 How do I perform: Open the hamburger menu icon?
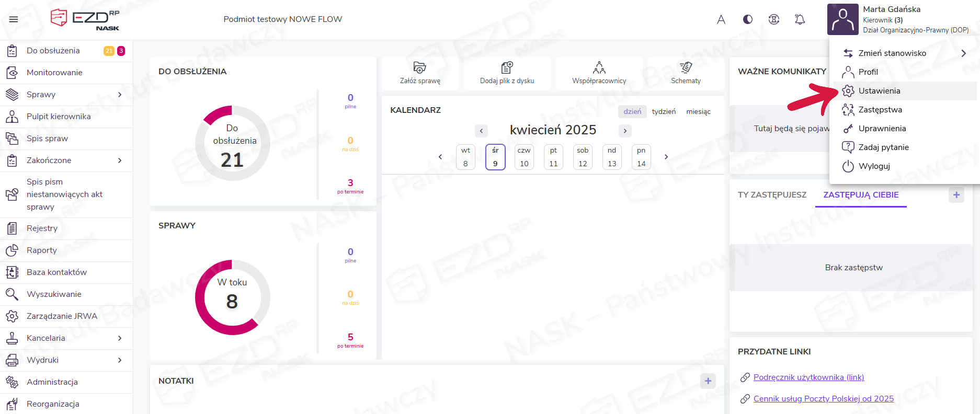(x=14, y=19)
